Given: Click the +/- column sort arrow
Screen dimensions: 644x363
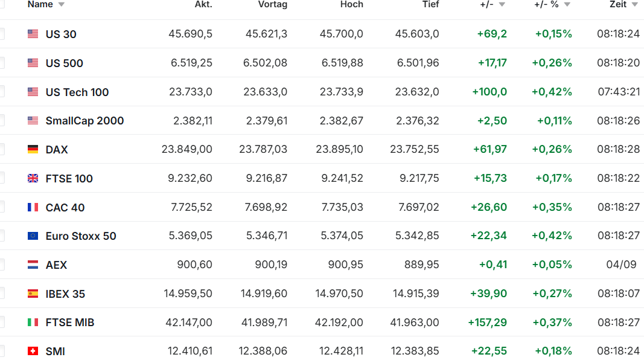Looking at the screenshot, I should (x=502, y=5).
